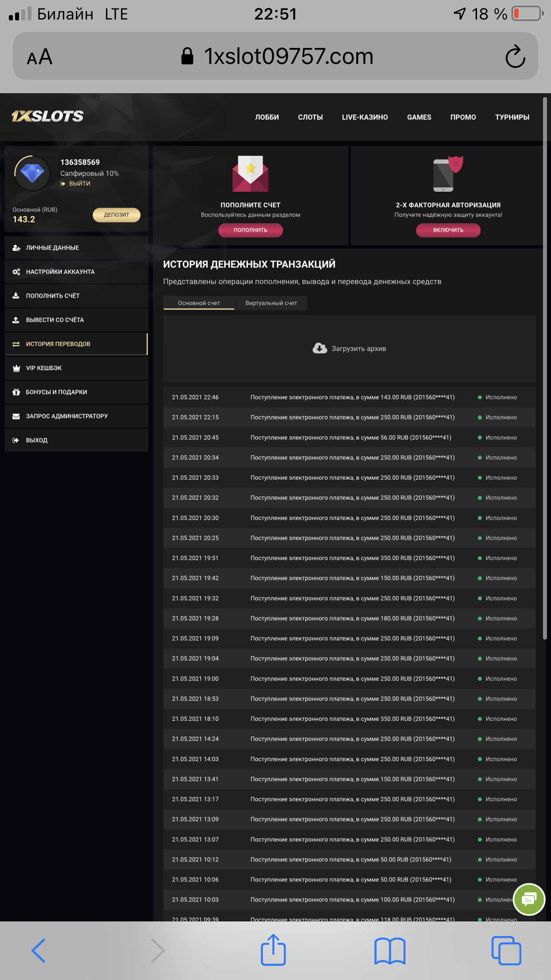Click the ИСТОРИЯ ДЕНЕЖНЫХ ТРАНЗАКЦИЙ heading

coord(249,264)
